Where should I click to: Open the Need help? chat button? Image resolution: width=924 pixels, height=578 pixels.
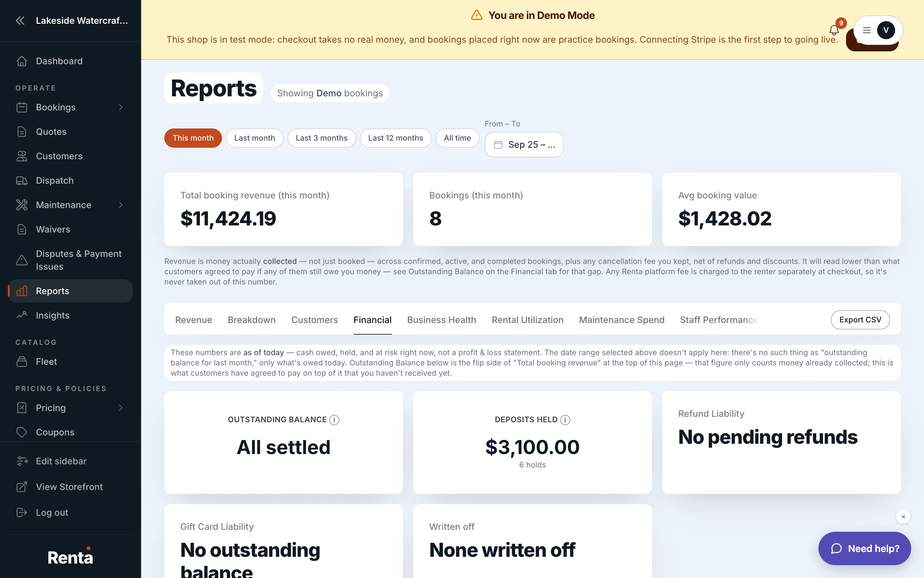tap(864, 548)
